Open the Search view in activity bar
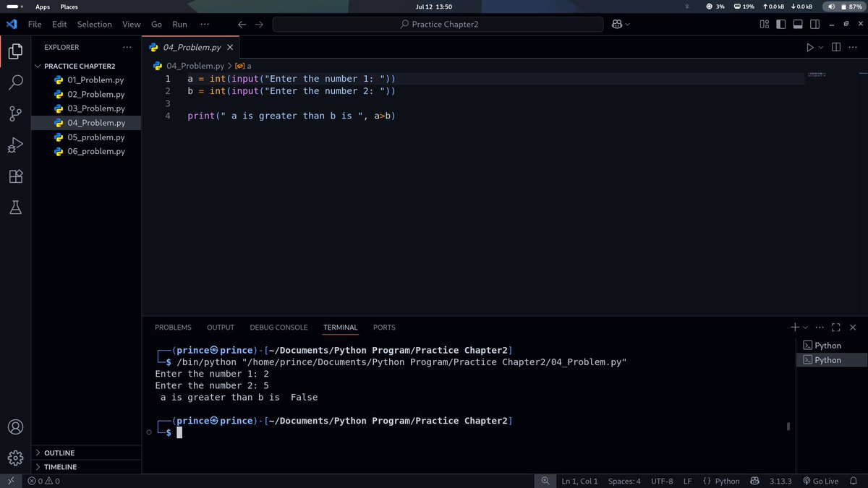The width and height of the screenshot is (868, 488). (x=15, y=82)
